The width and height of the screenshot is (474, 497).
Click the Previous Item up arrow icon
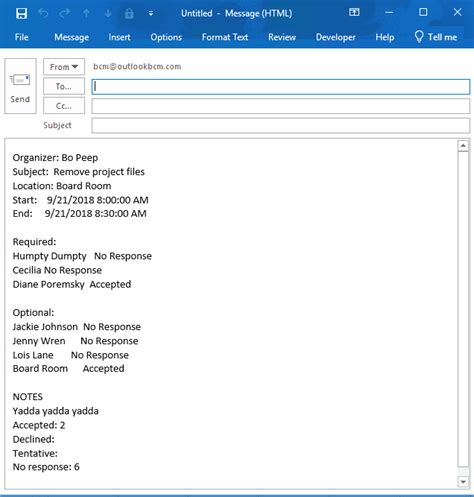coord(86,13)
